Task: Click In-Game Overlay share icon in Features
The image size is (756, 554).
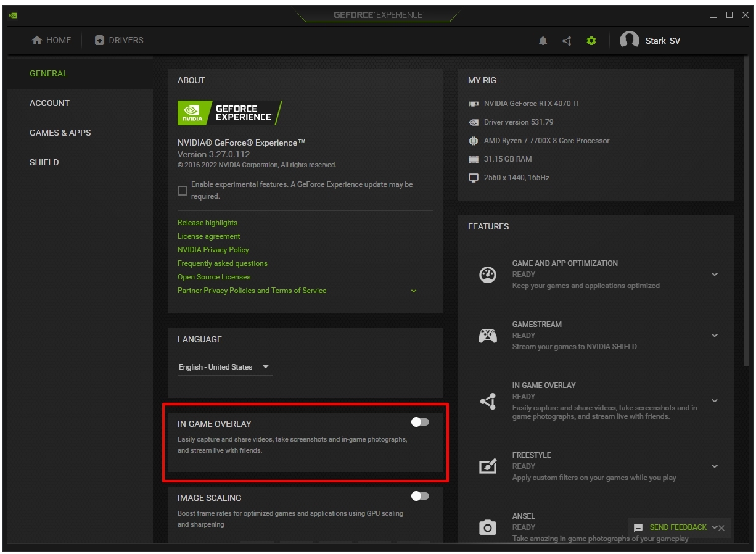Action: [x=488, y=402]
